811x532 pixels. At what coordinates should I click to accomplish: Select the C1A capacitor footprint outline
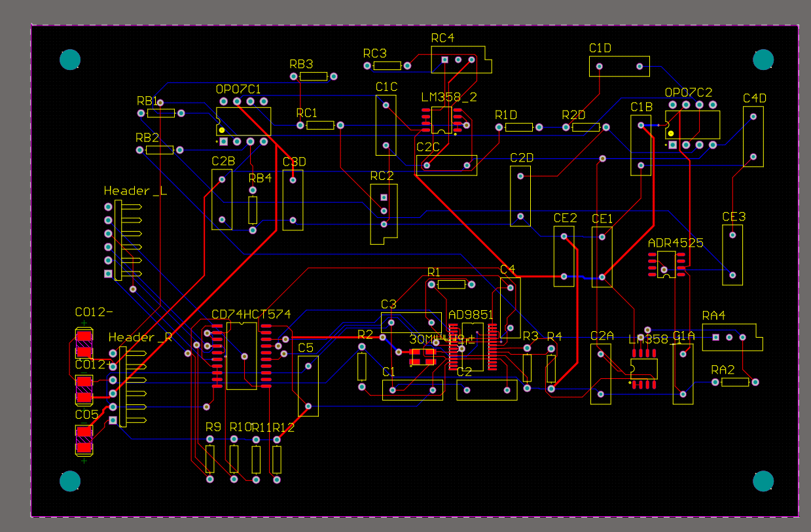(x=683, y=374)
